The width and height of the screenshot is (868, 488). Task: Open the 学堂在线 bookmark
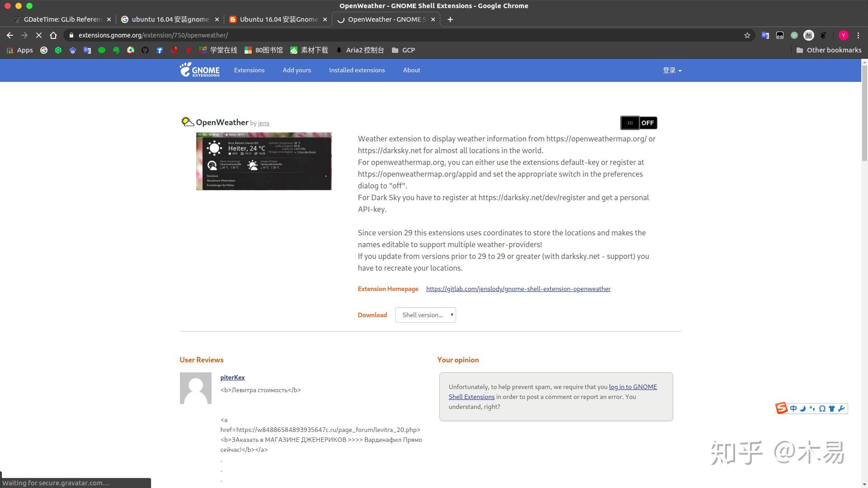point(218,50)
